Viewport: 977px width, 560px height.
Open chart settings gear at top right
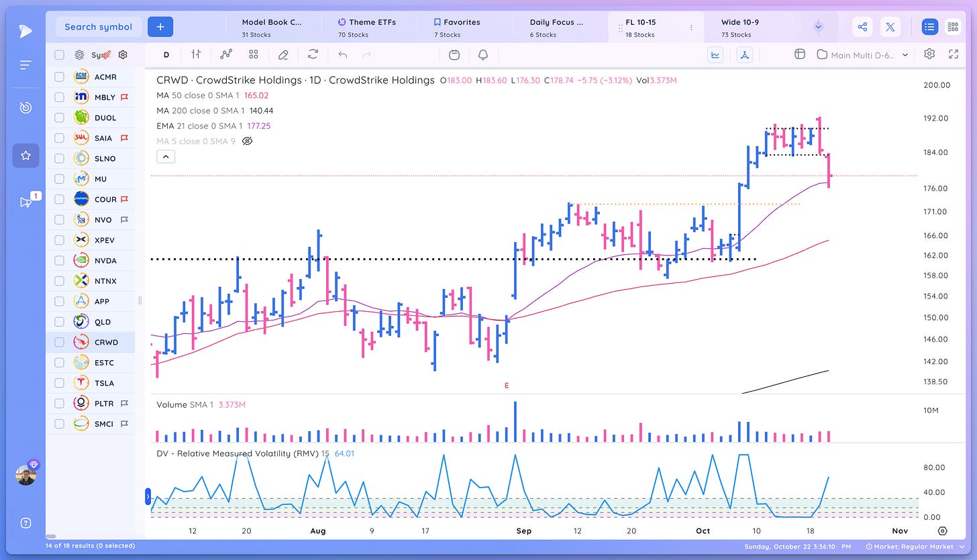[x=929, y=54]
